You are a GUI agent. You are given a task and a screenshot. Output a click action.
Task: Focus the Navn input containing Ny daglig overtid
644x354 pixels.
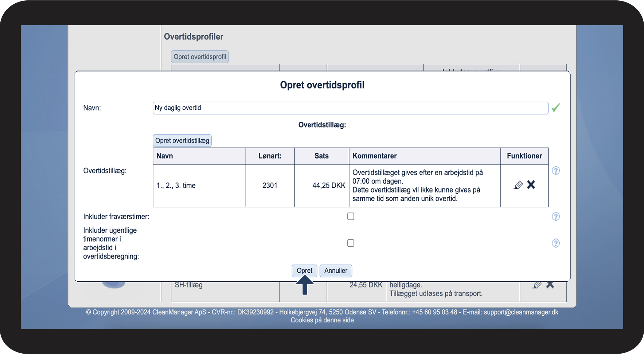coord(351,108)
